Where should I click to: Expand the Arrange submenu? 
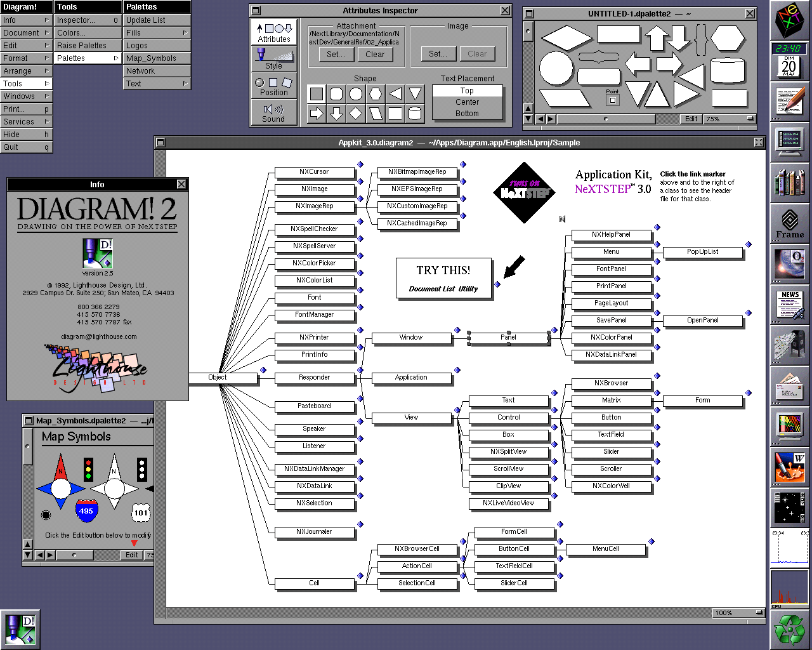click(26, 71)
